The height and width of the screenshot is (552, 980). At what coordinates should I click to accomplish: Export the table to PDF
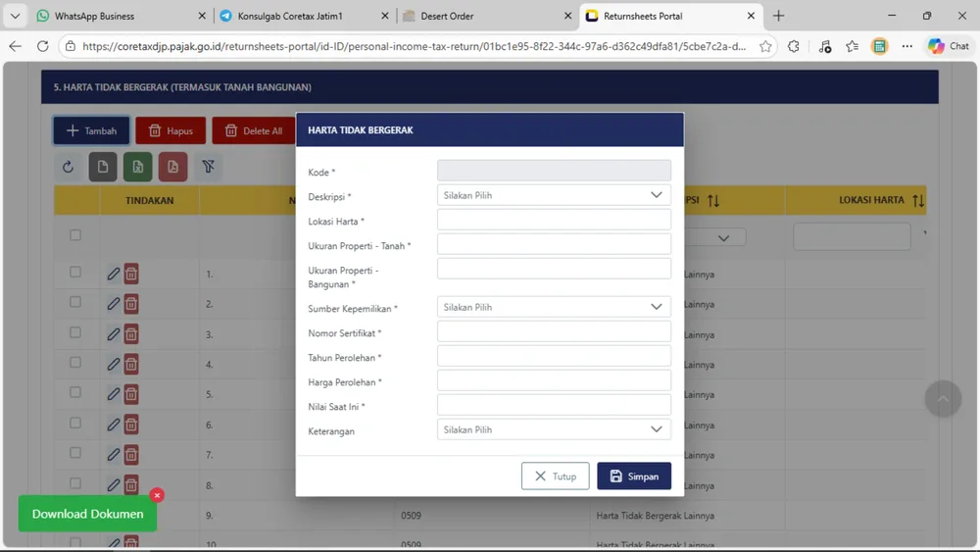point(172,167)
